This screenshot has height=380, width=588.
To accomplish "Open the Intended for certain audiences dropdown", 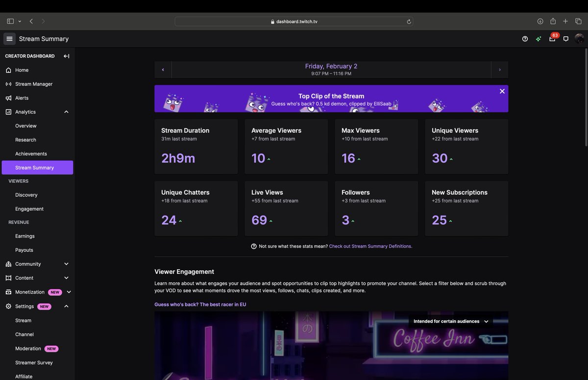I will point(450,321).
